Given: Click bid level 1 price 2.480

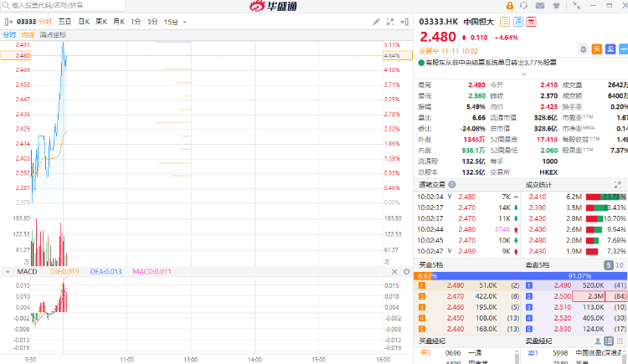Looking at the screenshot, I should [456, 285].
